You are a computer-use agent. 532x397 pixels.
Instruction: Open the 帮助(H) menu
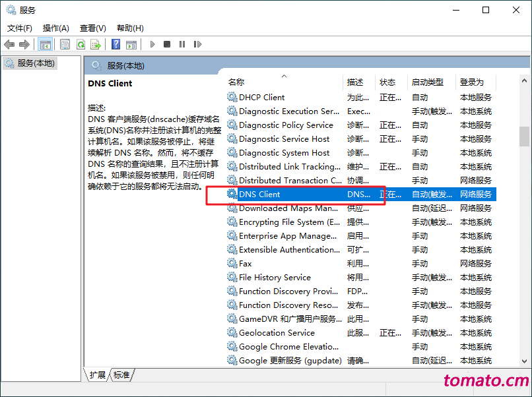click(130, 28)
